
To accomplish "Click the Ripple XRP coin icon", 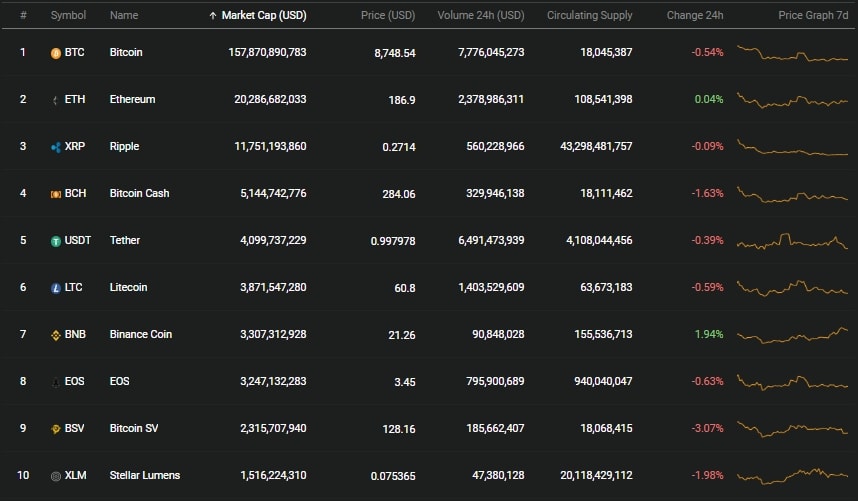I will click(x=56, y=147).
